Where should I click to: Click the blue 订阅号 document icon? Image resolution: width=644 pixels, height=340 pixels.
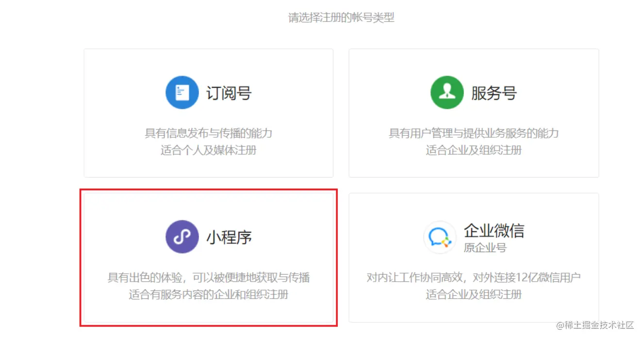click(x=182, y=92)
